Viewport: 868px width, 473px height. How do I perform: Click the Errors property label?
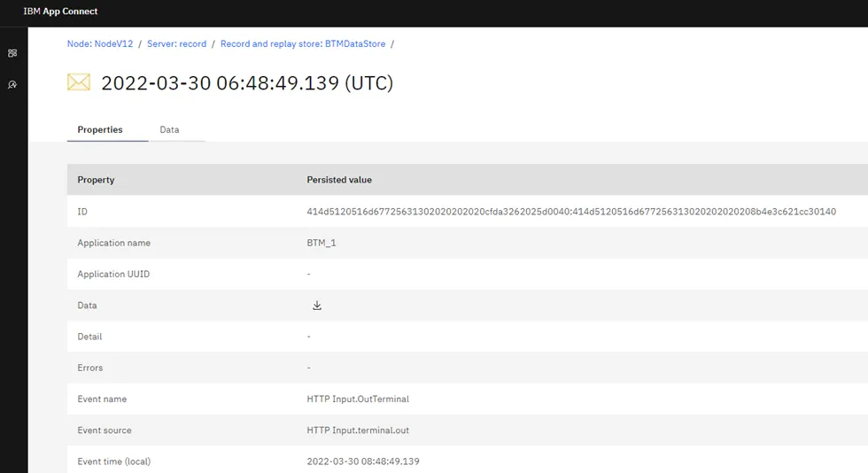coord(90,368)
